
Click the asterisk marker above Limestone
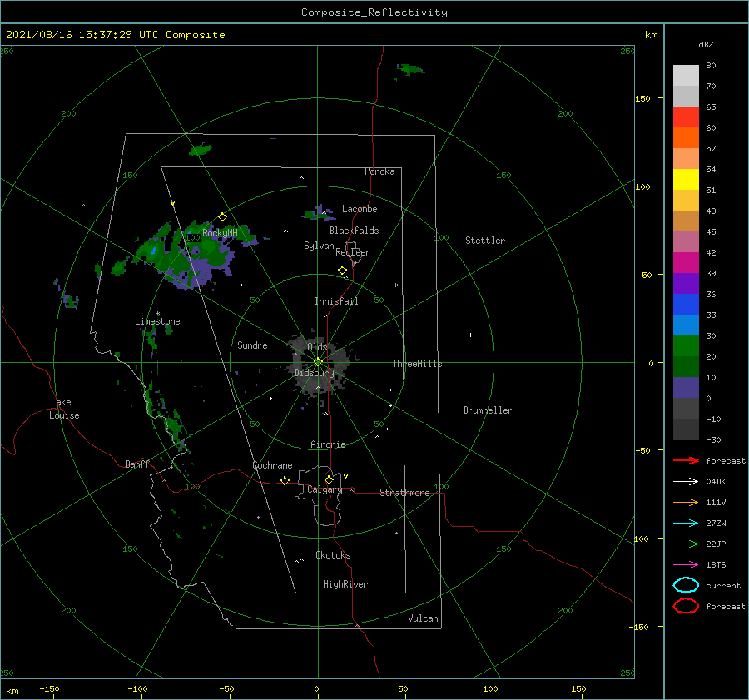coord(157,314)
